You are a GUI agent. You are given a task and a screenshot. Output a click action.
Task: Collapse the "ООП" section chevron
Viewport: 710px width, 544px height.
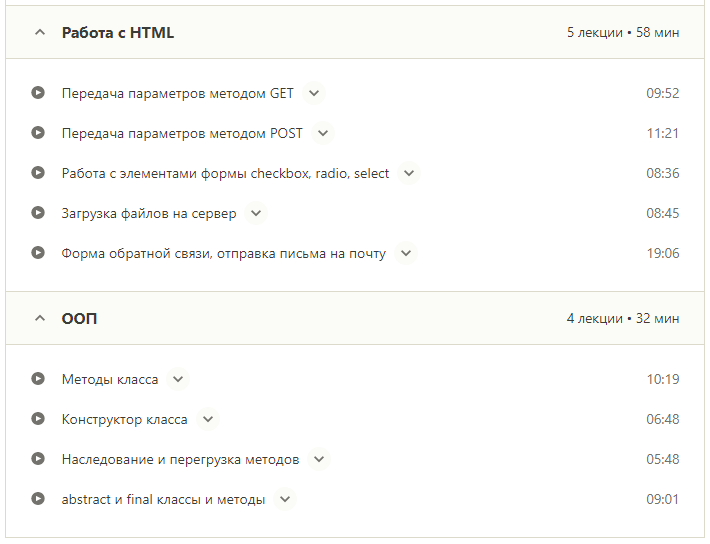tap(40, 319)
